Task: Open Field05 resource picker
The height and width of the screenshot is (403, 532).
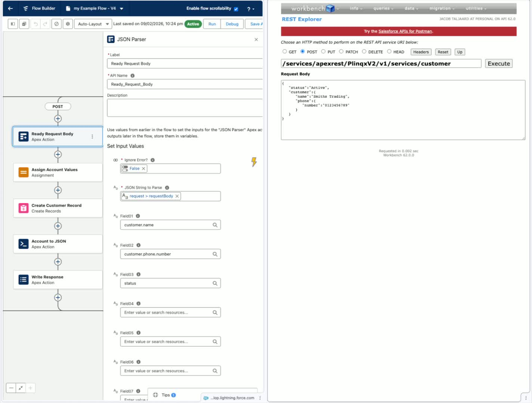Action: (170, 341)
